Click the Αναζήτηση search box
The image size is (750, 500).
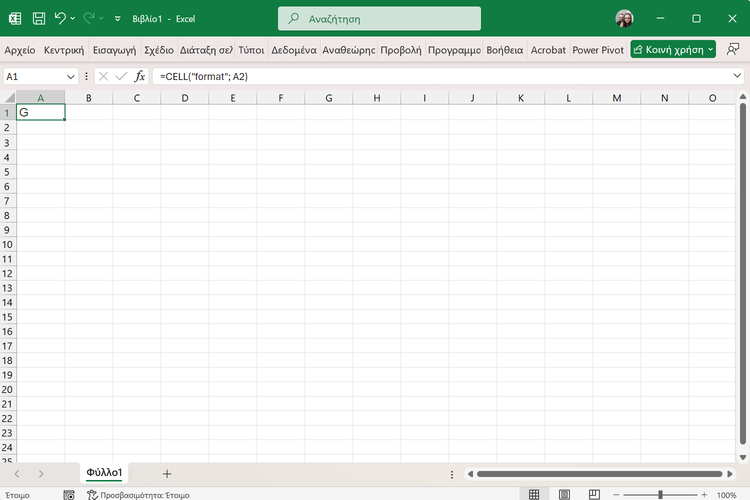click(379, 18)
